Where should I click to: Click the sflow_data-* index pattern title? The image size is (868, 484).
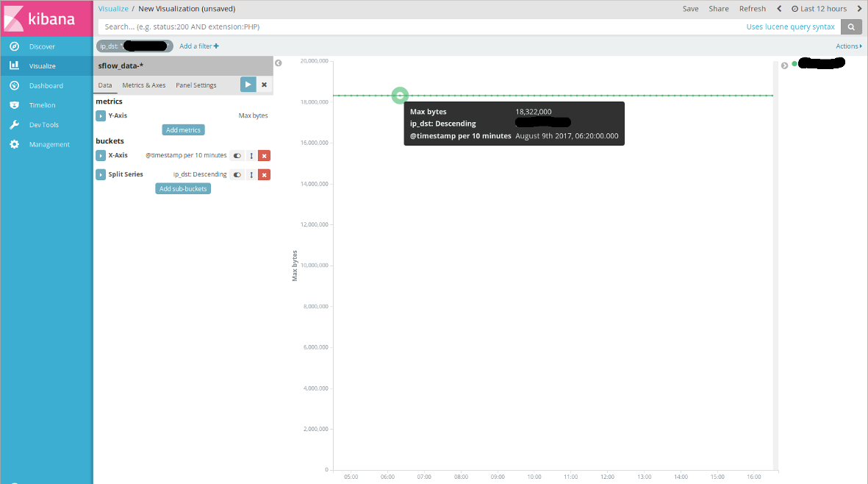tap(121, 65)
